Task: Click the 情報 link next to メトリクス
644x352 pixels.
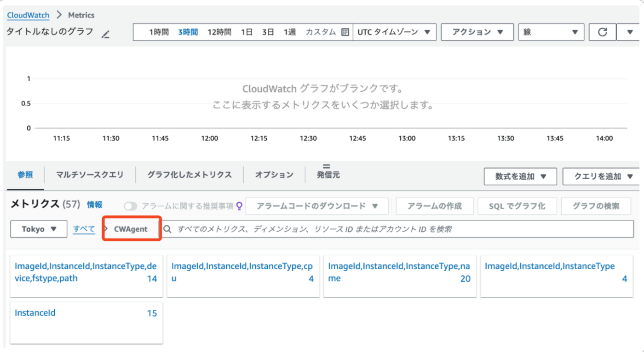Action: point(95,205)
